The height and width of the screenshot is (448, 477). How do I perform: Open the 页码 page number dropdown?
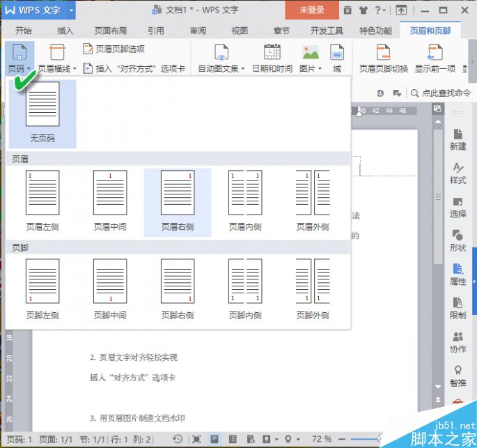19,58
